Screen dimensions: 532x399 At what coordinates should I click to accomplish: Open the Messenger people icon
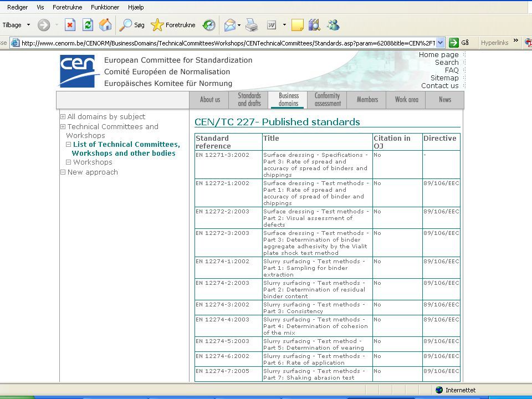click(333, 25)
